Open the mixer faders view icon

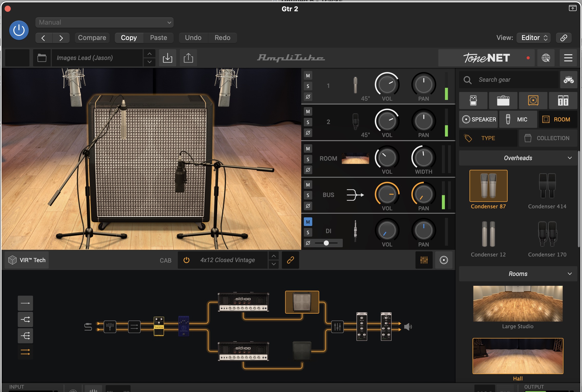pyautogui.click(x=424, y=260)
